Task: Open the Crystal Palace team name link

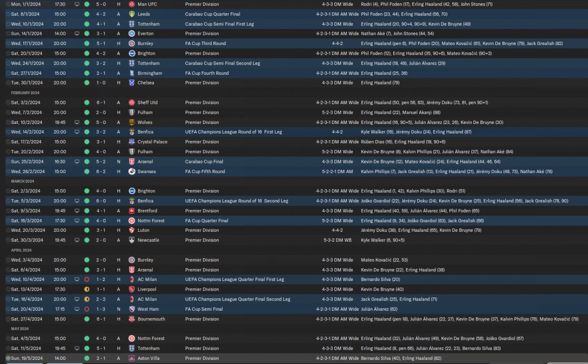Action: (153, 142)
